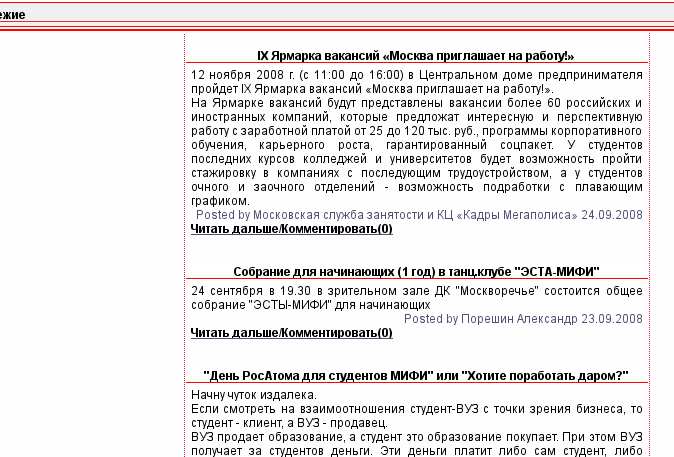Click the line 'Если смотреть на взаимоотношения студент-ВУЗ'
The width and height of the screenshot is (674, 457).
coord(417,409)
